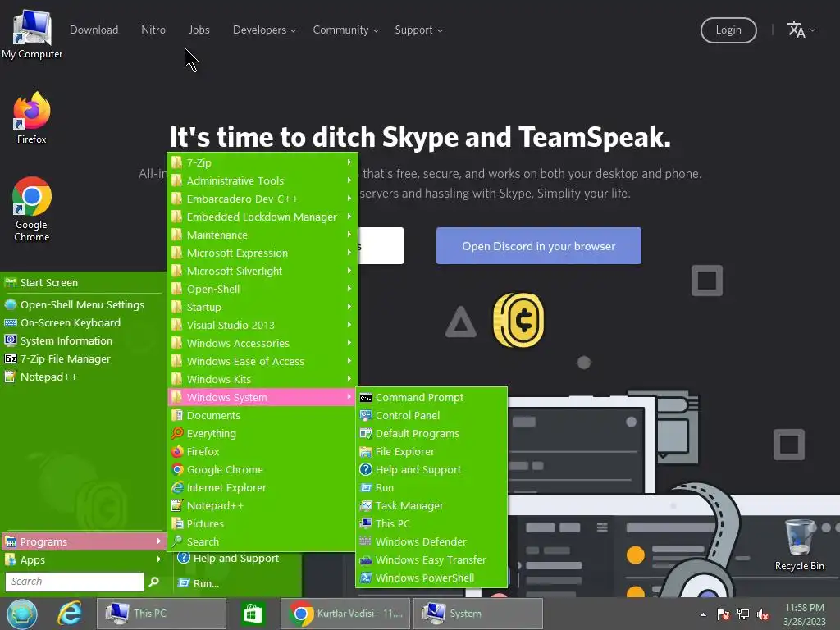The width and height of the screenshot is (840, 630).
Task: Expand Windows Accessories folder
Action: pyautogui.click(x=262, y=344)
